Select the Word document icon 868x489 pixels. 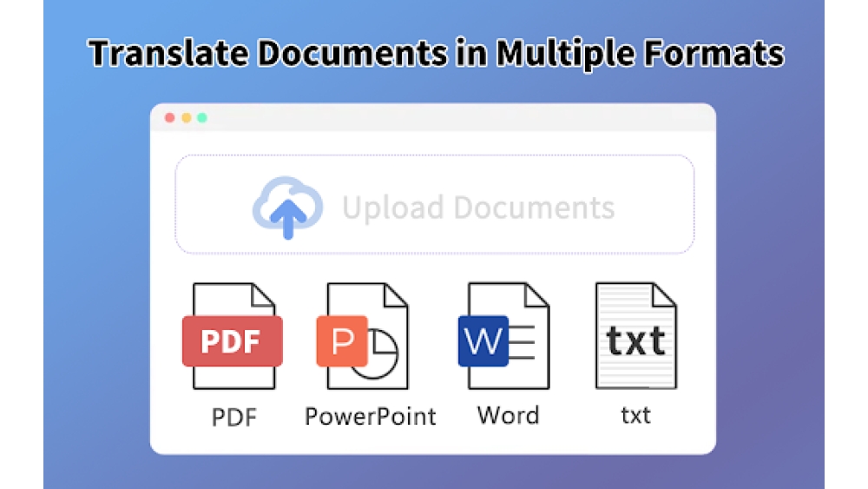503,336
